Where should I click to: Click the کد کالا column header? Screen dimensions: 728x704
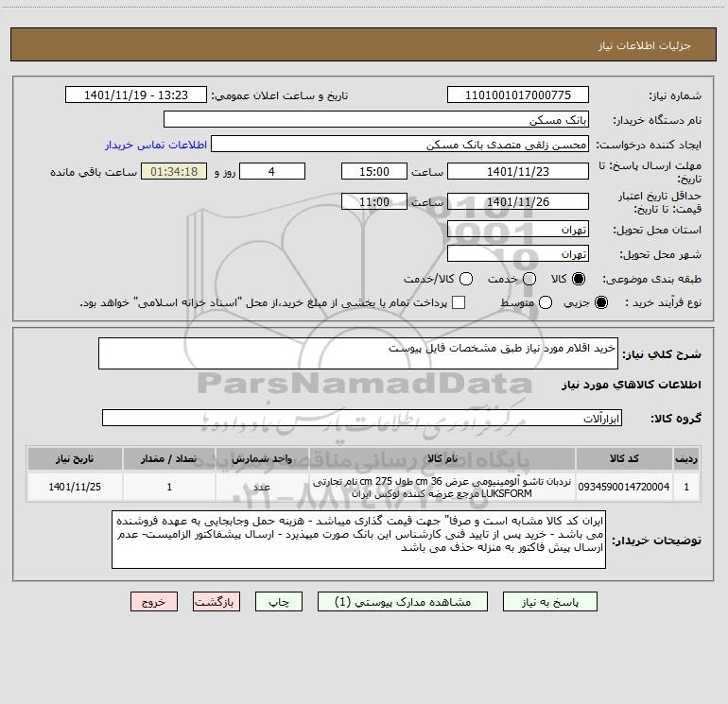click(624, 458)
